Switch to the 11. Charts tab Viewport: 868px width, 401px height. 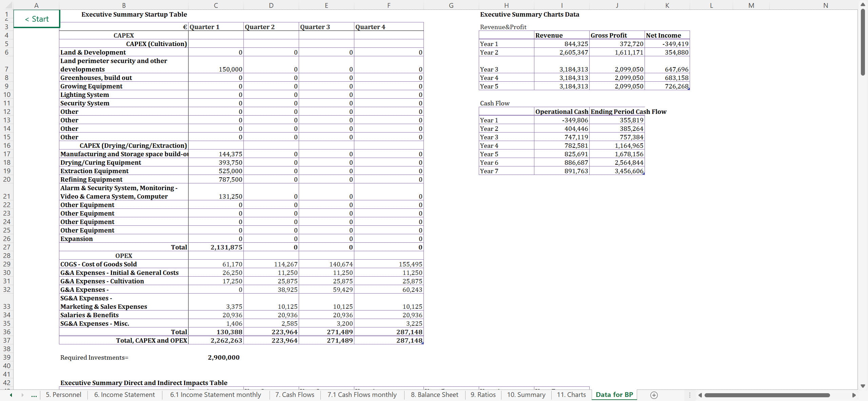click(x=571, y=395)
